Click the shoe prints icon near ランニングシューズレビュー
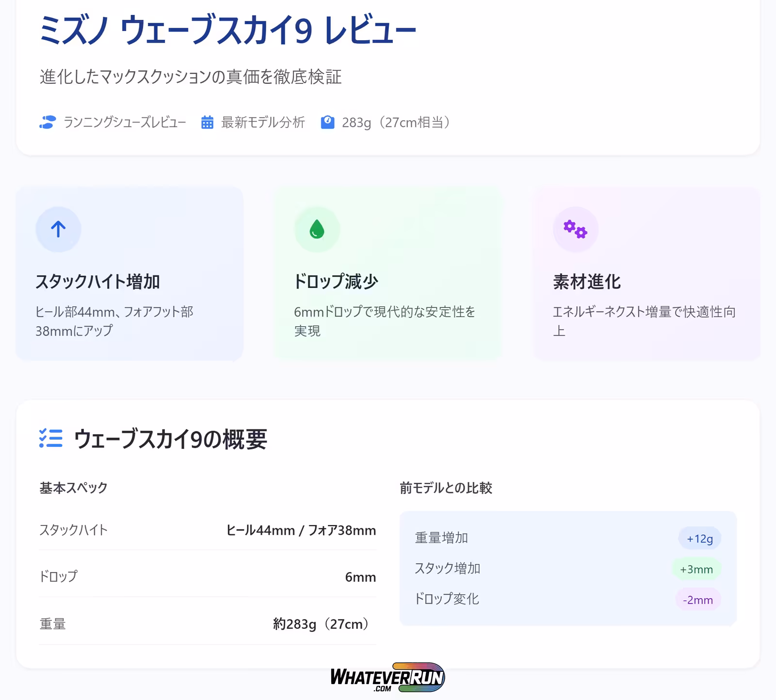 point(48,122)
